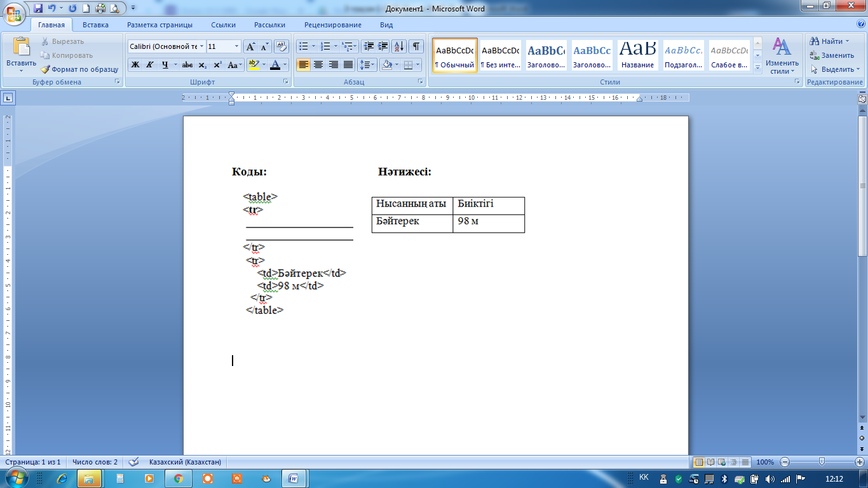Undo the last action
Image resolution: width=868 pixels, height=488 pixels.
[x=51, y=8]
